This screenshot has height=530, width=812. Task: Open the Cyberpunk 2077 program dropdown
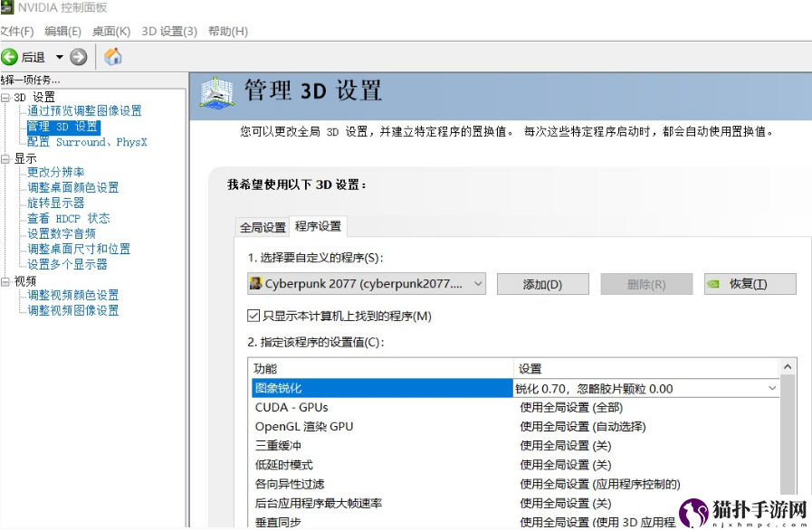[367, 284]
